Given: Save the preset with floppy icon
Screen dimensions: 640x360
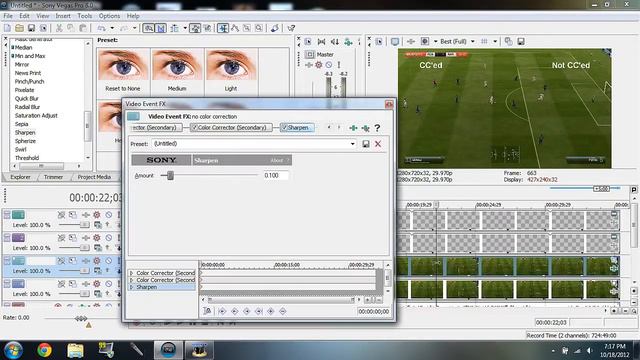Looking at the screenshot, I should 366,144.
